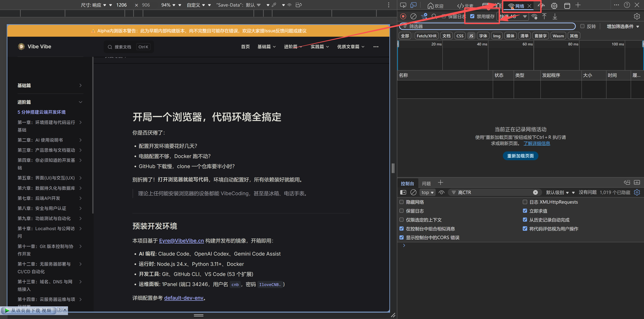Screen dimensions: 644x319
Task: Enable the 反转 filter checkbox
Action: point(582,26)
